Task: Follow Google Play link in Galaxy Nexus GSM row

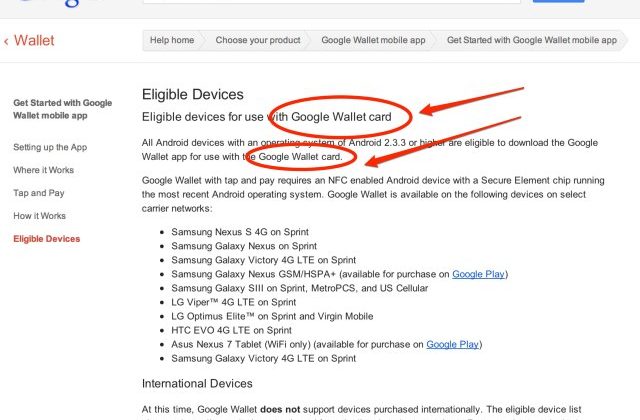Action: coord(478,274)
